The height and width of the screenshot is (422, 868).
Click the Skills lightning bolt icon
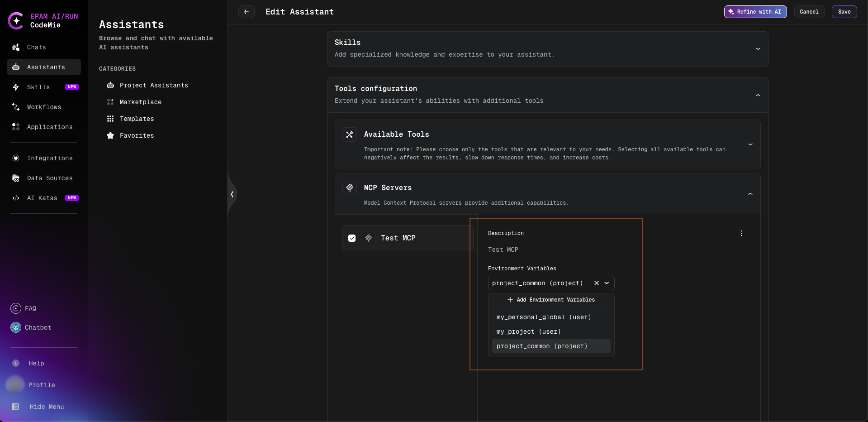pos(16,87)
